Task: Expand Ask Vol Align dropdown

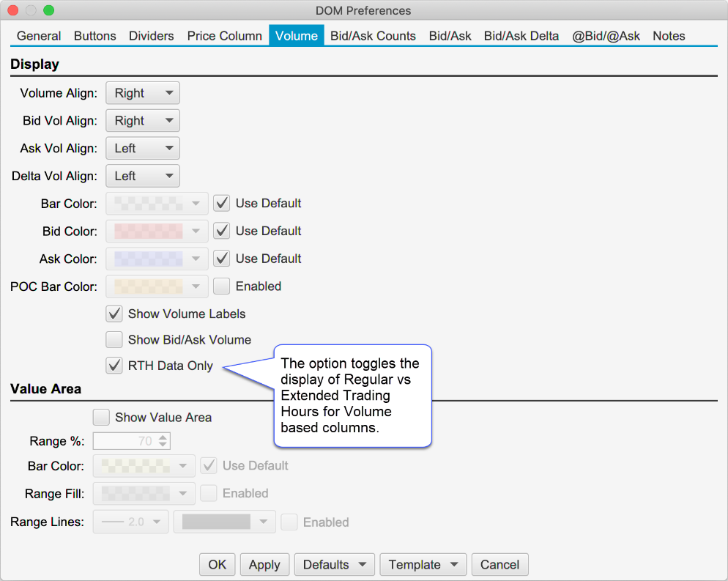Action: (x=143, y=149)
